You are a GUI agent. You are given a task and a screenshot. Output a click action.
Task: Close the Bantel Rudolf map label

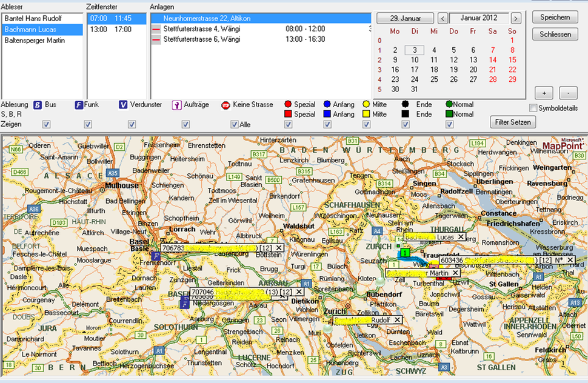pyautogui.click(x=397, y=319)
